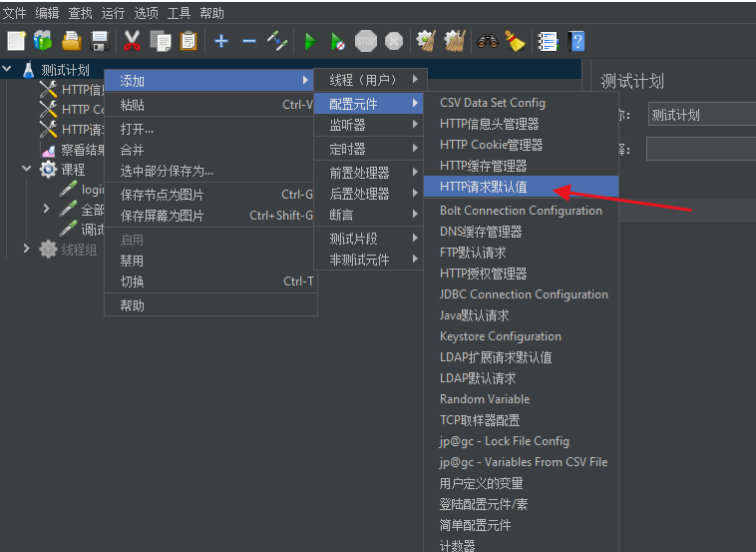Choose Random Variable config element

[x=521, y=399]
